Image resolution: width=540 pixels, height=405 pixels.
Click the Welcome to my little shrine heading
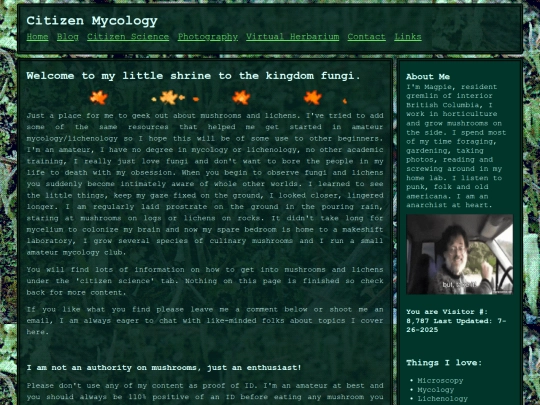[x=193, y=76]
